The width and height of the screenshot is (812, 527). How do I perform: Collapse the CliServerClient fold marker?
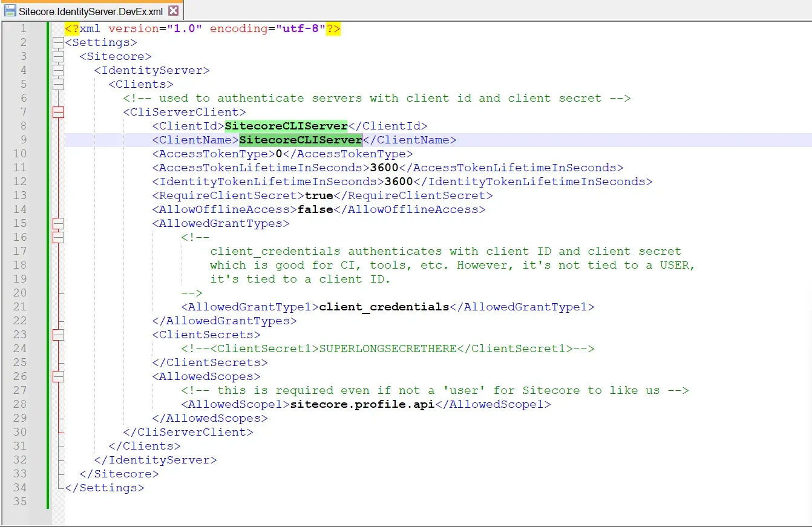(58, 112)
